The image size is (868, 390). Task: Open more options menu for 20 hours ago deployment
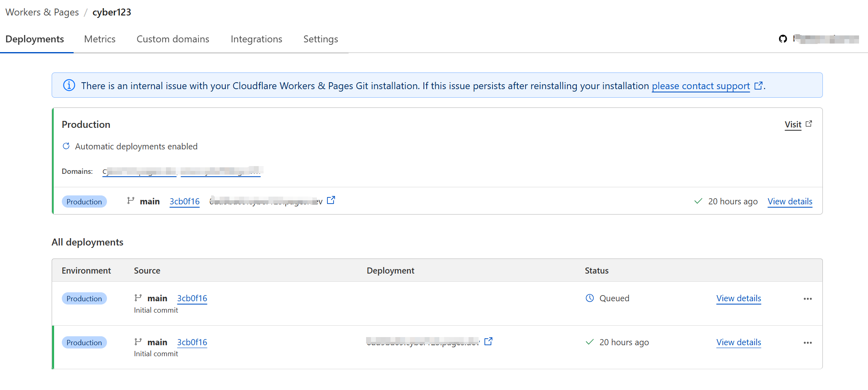(807, 343)
